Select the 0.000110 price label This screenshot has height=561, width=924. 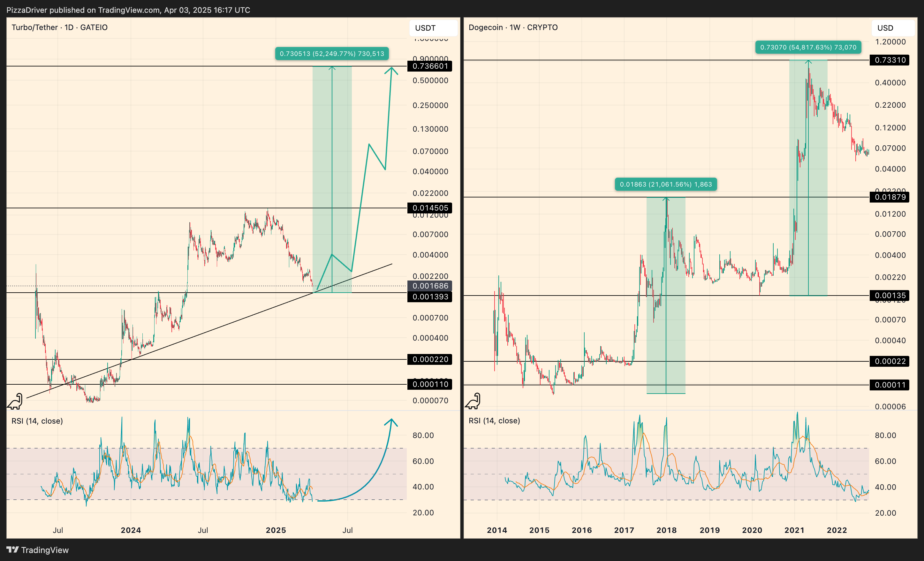[430, 384]
